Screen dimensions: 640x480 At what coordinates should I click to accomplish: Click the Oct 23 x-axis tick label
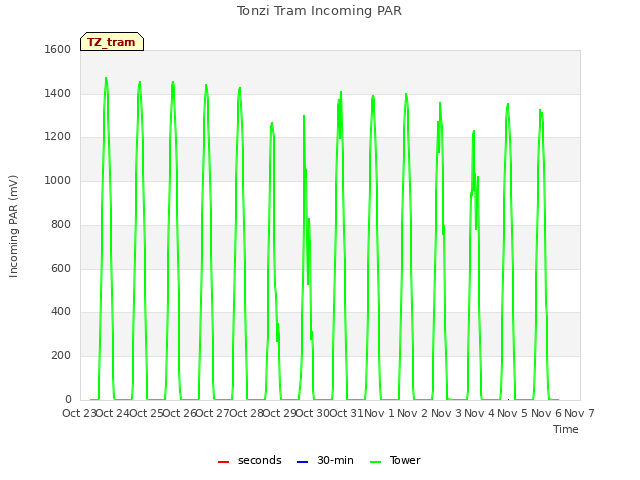(79, 413)
